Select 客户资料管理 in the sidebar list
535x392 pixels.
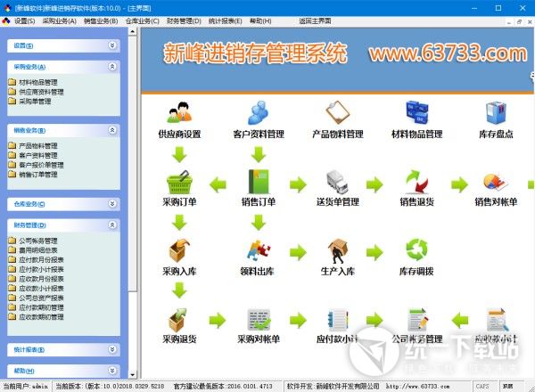(37, 155)
